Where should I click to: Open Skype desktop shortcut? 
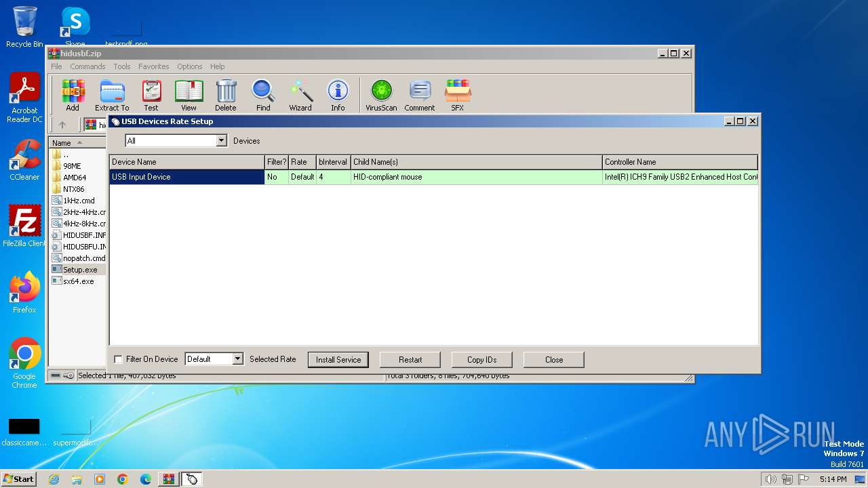point(75,26)
